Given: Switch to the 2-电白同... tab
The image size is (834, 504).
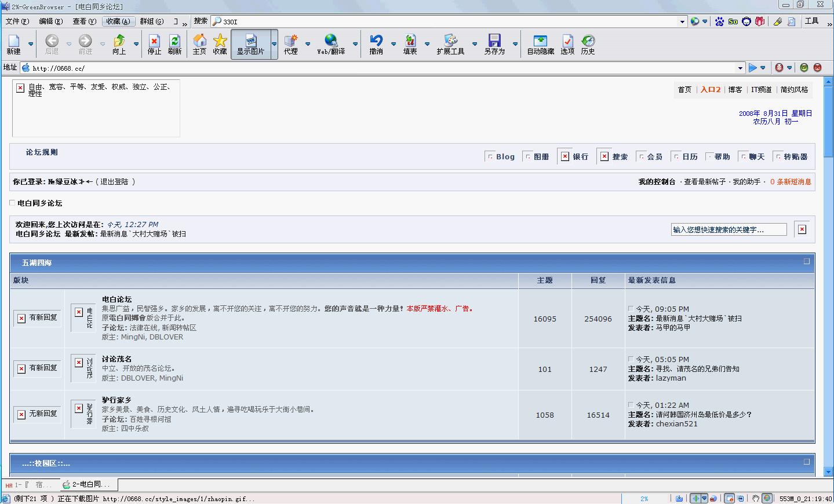Looking at the screenshot, I should point(89,484).
